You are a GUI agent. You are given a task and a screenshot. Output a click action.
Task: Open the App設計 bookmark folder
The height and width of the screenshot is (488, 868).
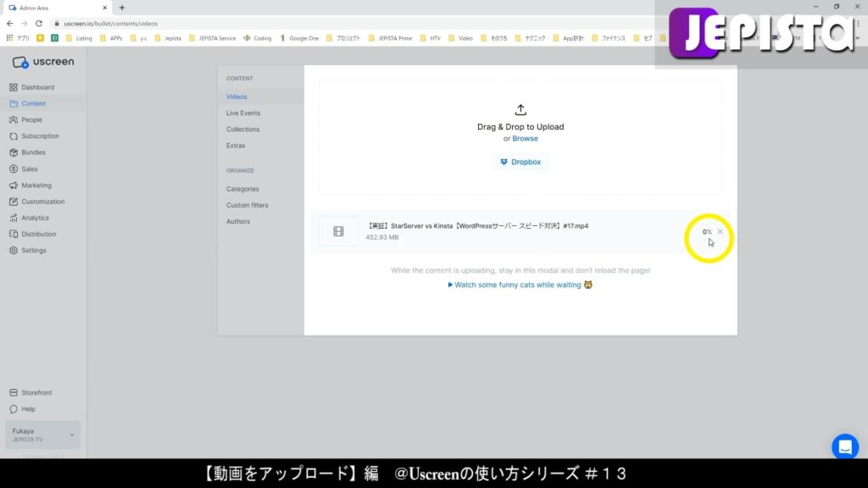coord(569,38)
